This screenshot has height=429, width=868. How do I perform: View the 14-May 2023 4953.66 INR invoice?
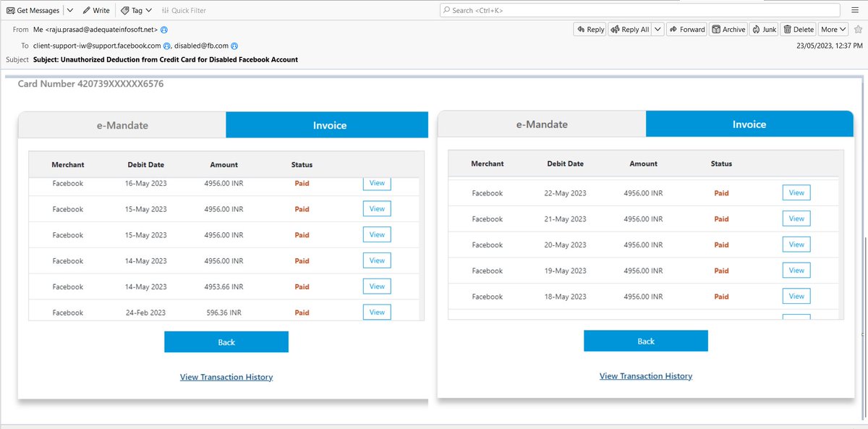coord(377,286)
